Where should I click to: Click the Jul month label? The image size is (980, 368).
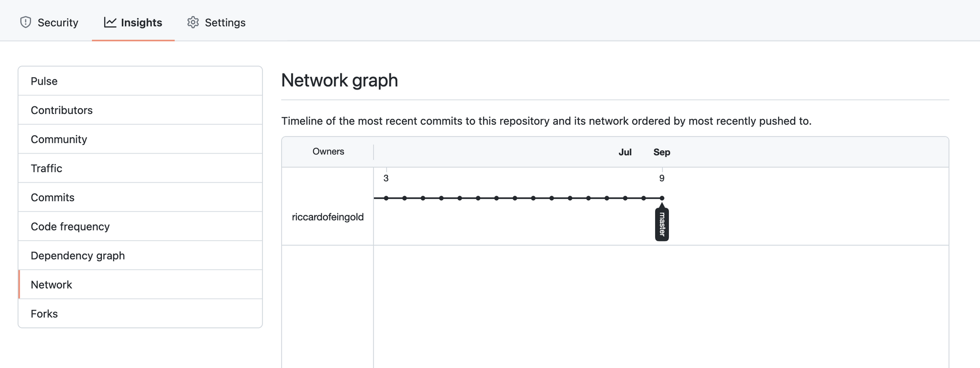[625, 152]
